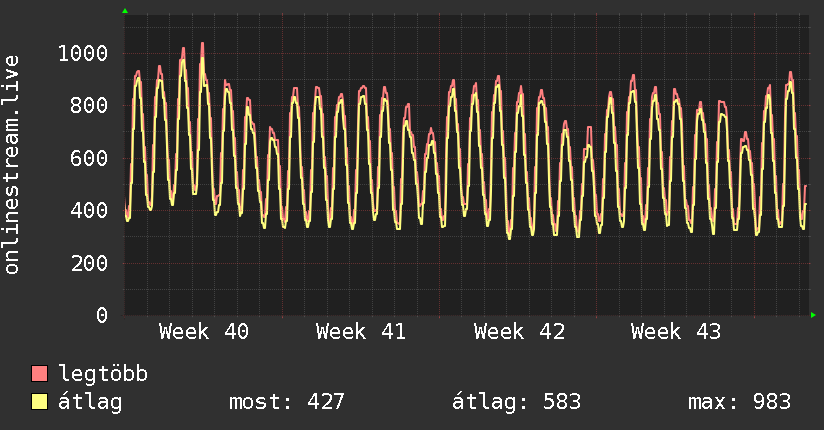824x430 pixels.
Task: Click the onlinestream.live vertical axis title
Action: 12,165
